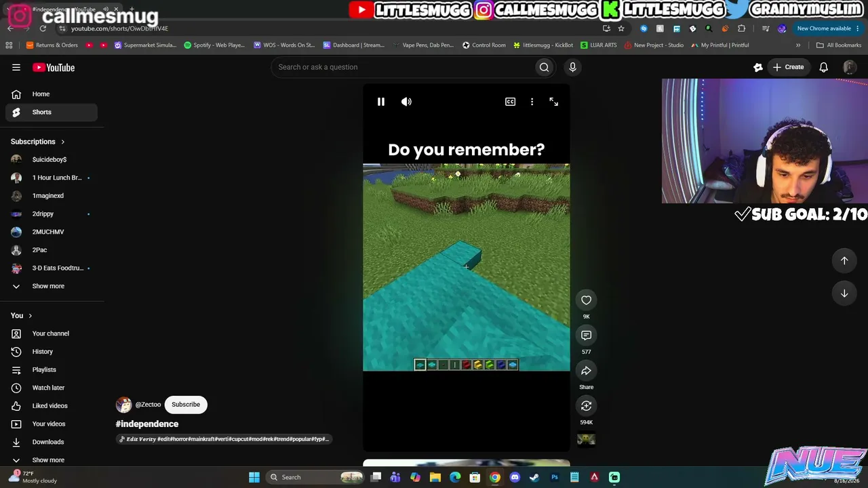Open the Returns & Orders bookmark

(52, 45)
